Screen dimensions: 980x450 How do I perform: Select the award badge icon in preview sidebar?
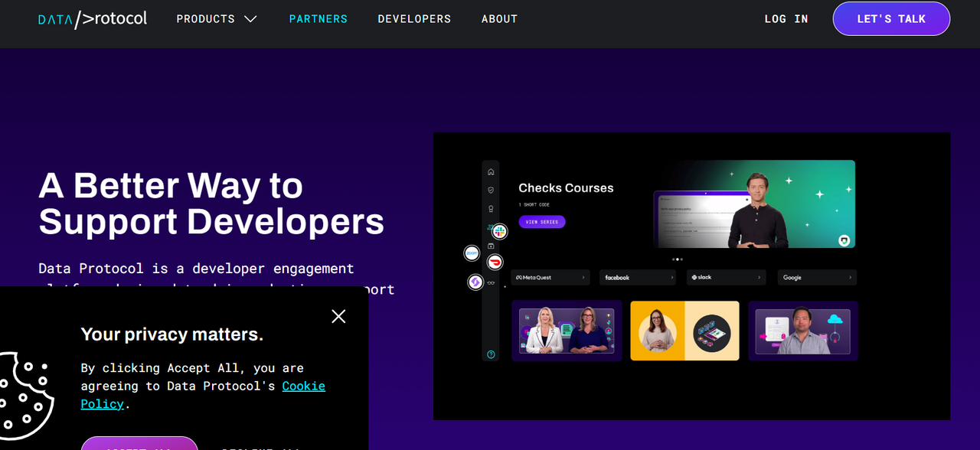coord(491,209)
